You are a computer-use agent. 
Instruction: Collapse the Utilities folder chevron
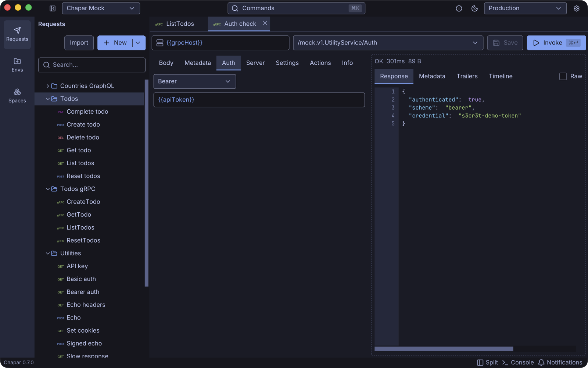[47, 253]
